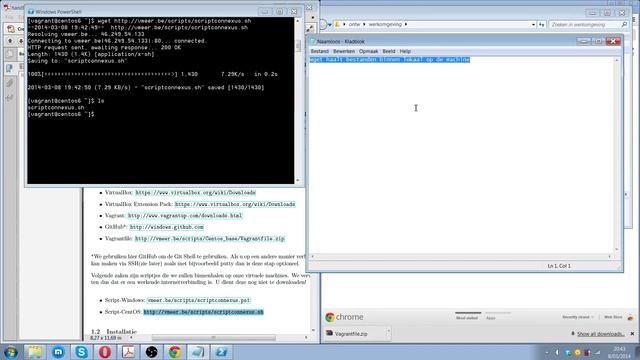Switch to the Notepad window in the taskbar
Screen dimensions: 640x360
(198, 352)
